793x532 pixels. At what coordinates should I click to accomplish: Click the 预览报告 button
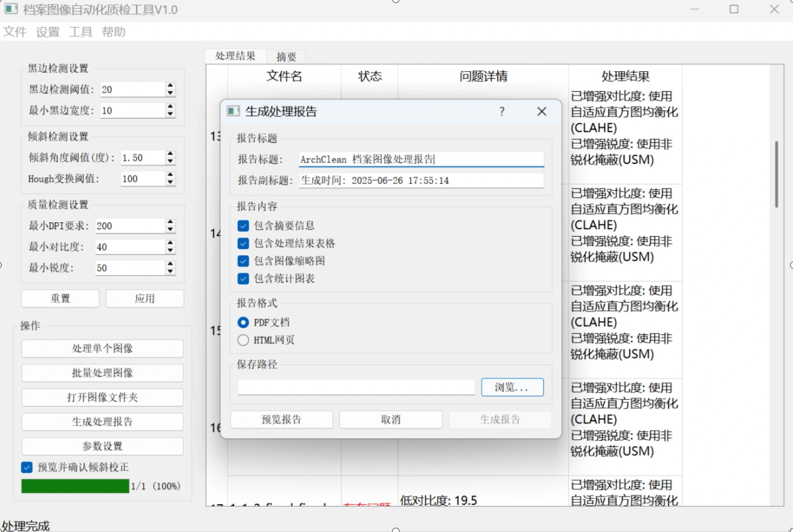coord(281,419)
